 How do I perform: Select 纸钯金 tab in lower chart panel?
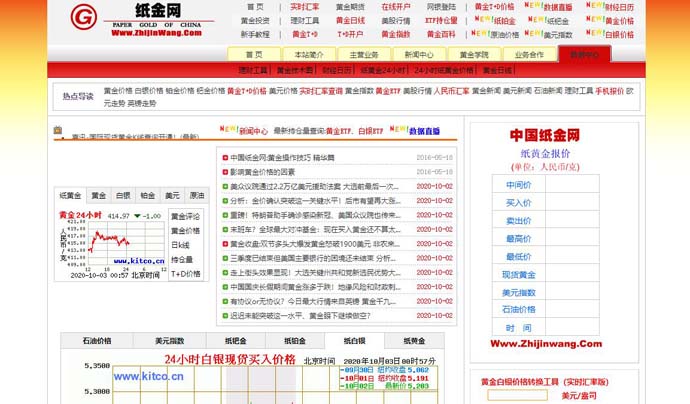[x=236, y=341]
